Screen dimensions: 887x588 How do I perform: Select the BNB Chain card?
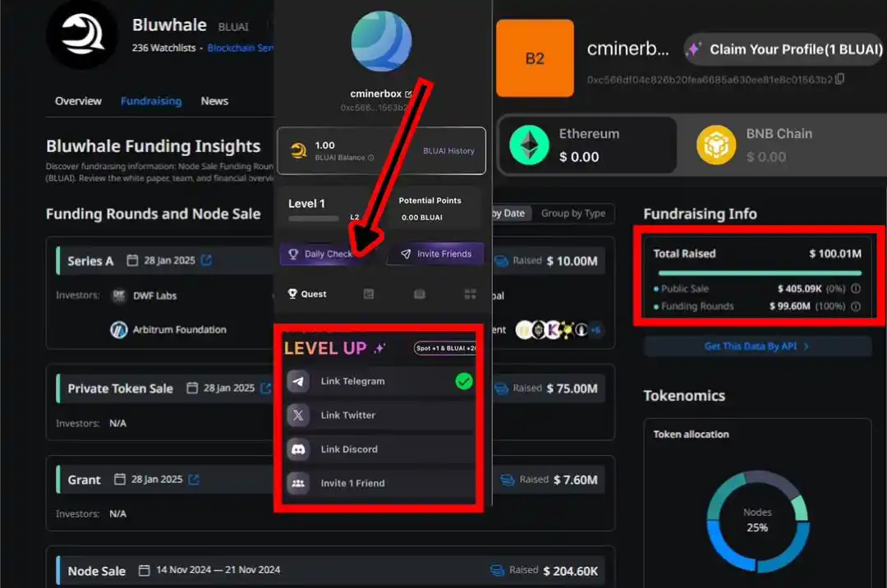[782, 145]
